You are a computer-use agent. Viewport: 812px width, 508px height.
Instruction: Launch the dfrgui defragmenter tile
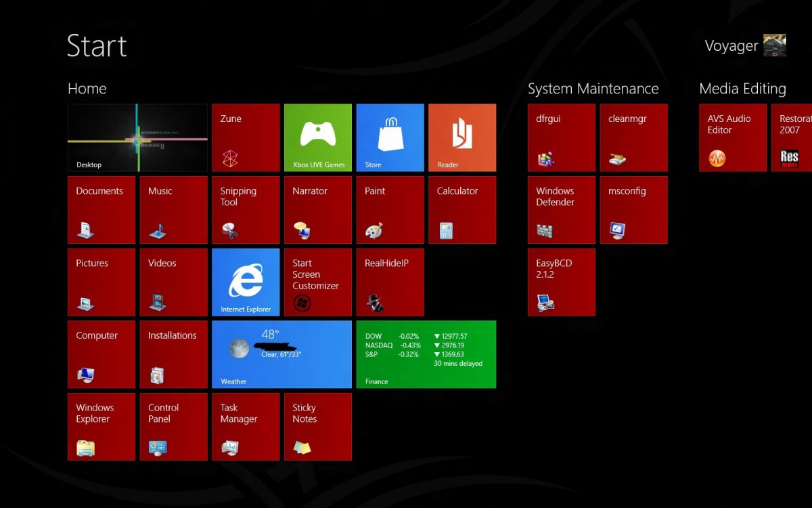[x=562, y=137]
